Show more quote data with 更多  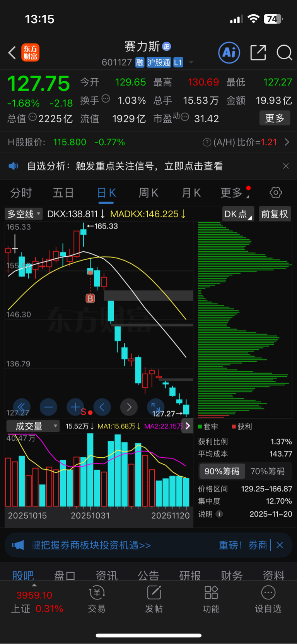(x=275, y=118)
